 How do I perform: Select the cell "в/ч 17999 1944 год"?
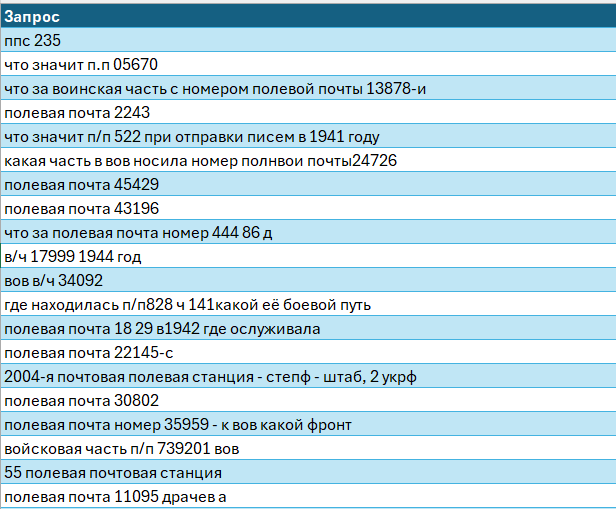pyautogui.click(x=73, y=257)
